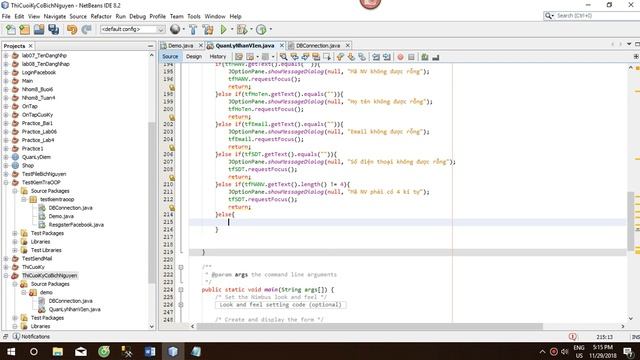Screen dimensions: 640x360
Task: Click the Shift Line Left icon
Action: 376,57
